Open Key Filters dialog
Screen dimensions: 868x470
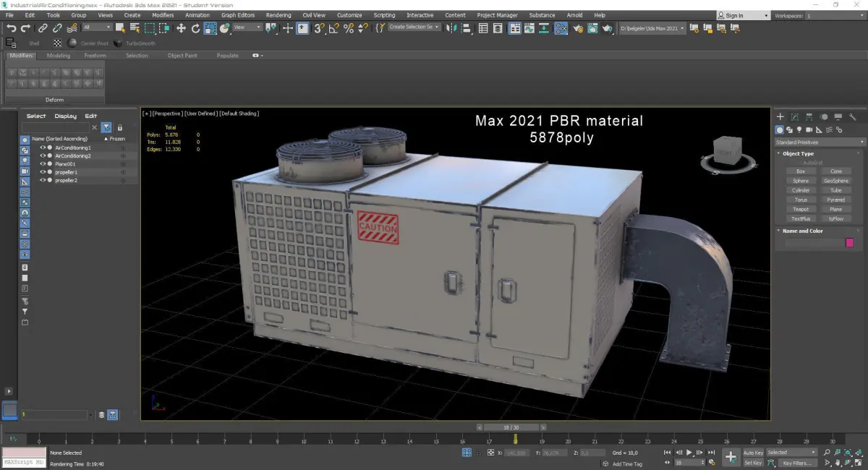pos(797,463)
